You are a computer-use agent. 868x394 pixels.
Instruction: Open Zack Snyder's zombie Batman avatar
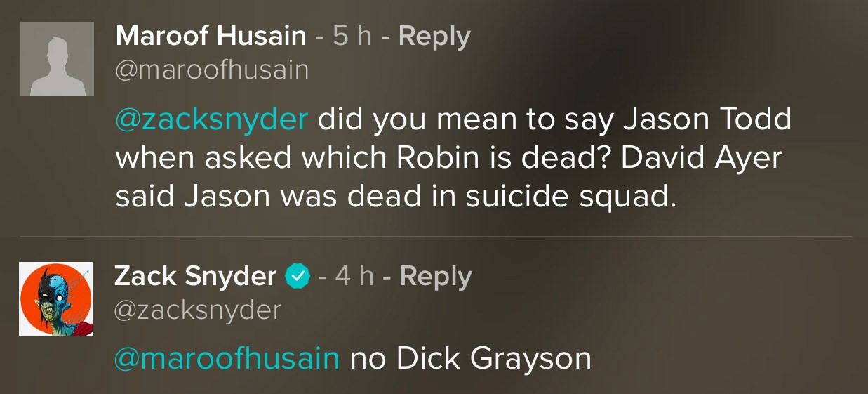(x=56, y=298)
